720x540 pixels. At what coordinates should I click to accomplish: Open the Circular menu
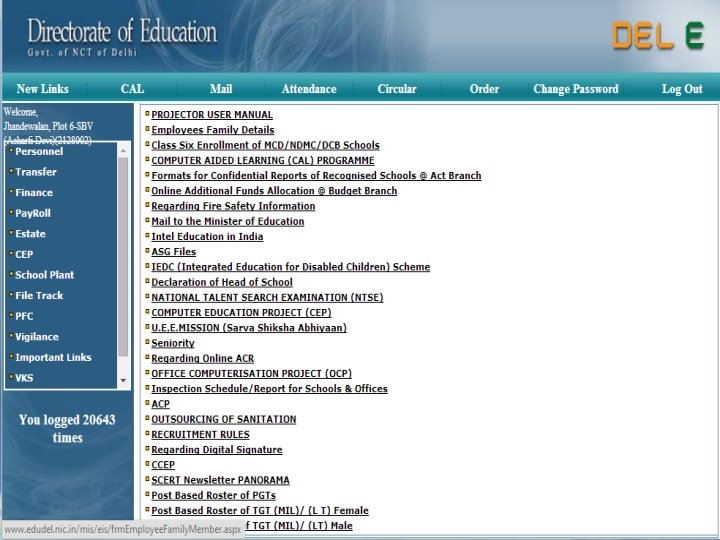tap(397, 89)
